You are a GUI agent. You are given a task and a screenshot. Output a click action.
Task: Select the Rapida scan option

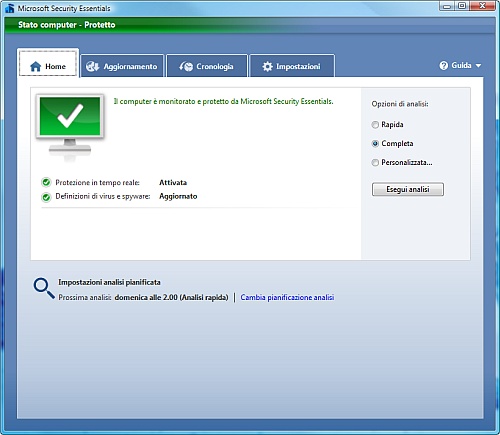click(375, 125)
